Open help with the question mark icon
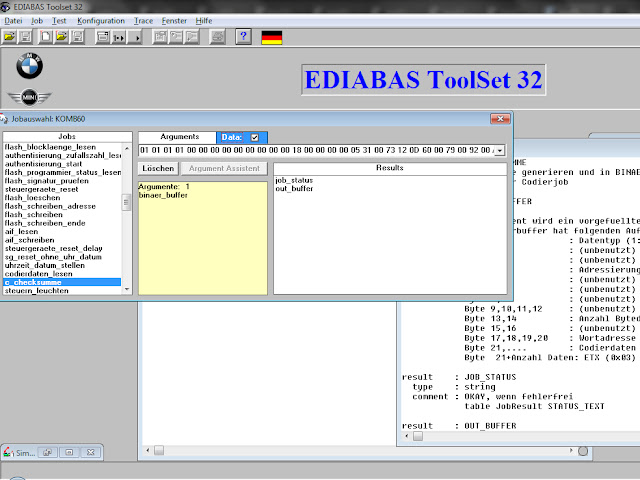The image size is (640, 480). (x=243, y=37)
